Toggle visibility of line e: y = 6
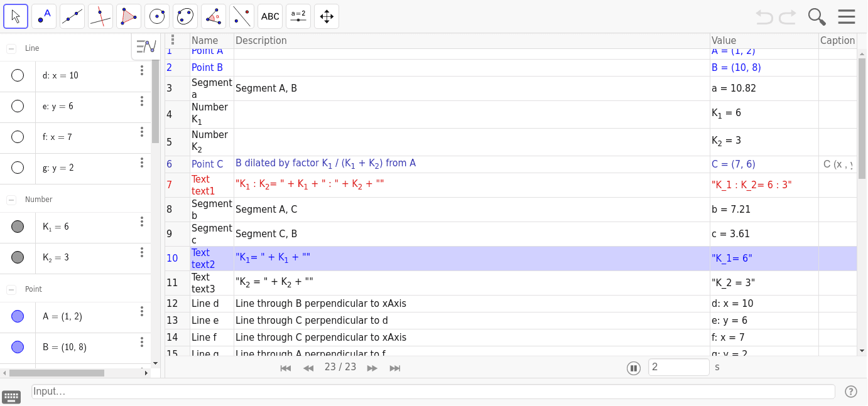This screenshot has width=868, height=406. (x=18, y=106)
